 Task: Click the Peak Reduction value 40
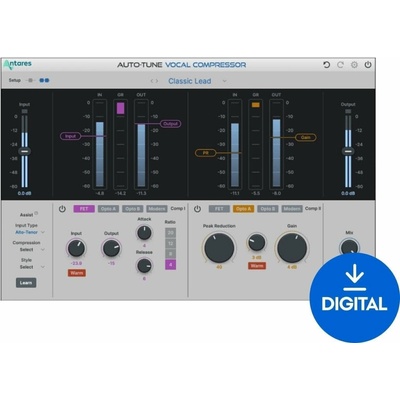(219, 267)
